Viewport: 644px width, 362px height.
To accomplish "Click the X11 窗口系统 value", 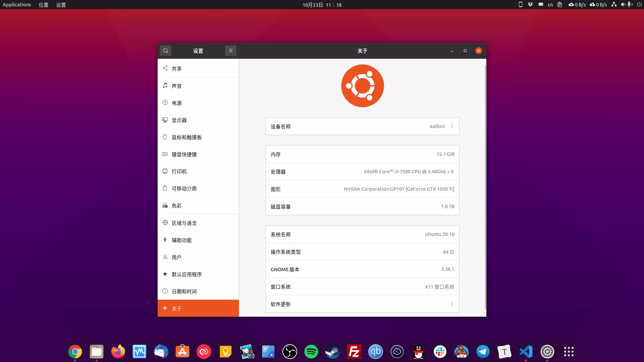I will click(x=439, y=287).
